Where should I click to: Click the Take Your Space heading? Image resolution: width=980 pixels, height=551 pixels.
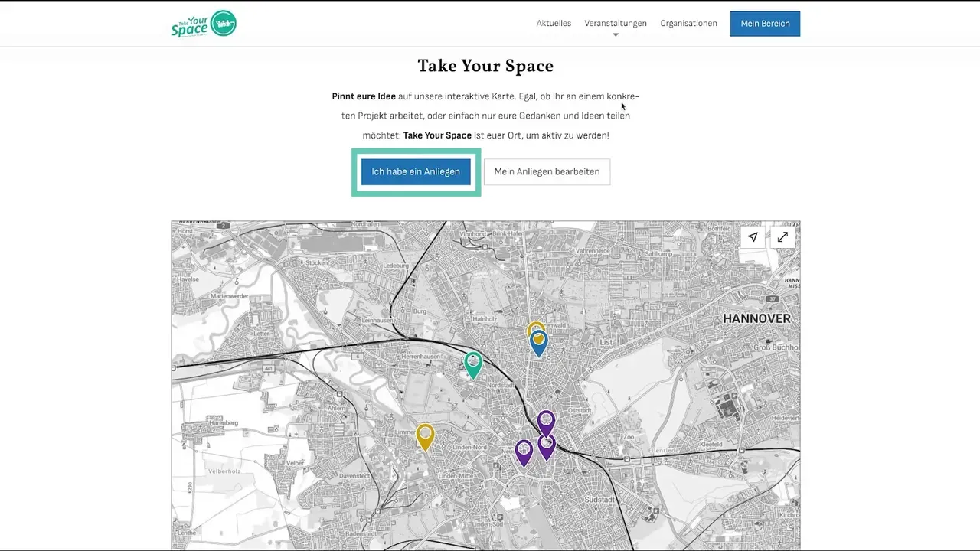pos(485,66)
